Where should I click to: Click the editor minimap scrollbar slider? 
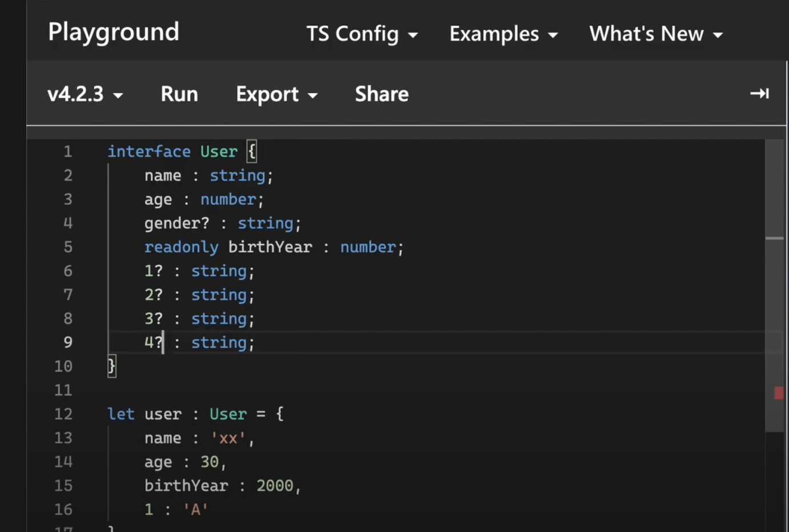pos(774,285)
